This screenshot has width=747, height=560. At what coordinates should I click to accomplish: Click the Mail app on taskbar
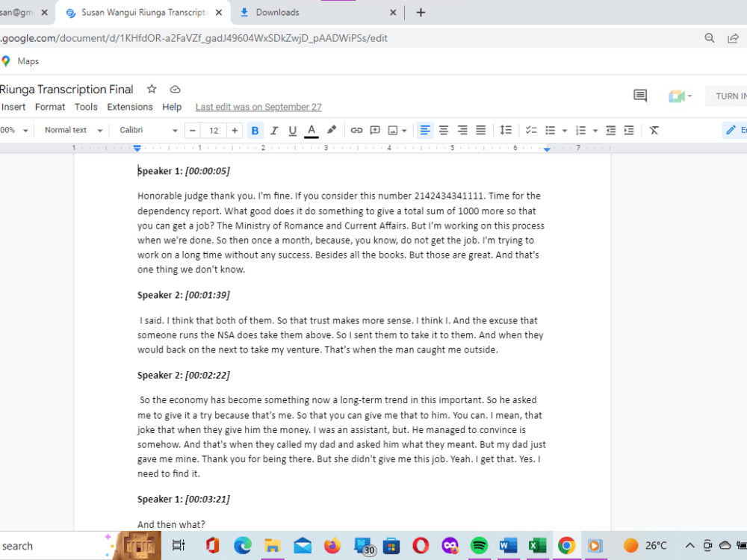[x=303, y=546]
